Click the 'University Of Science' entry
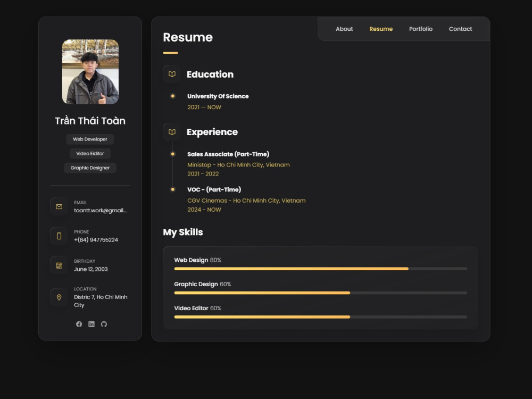532x399 pixels. (218, 96)
